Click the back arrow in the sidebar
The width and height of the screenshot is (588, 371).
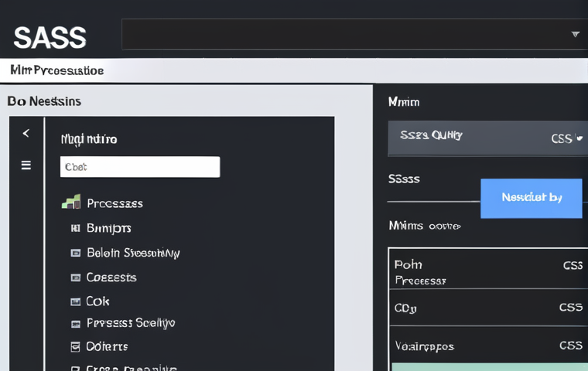[x=26, y=133]
